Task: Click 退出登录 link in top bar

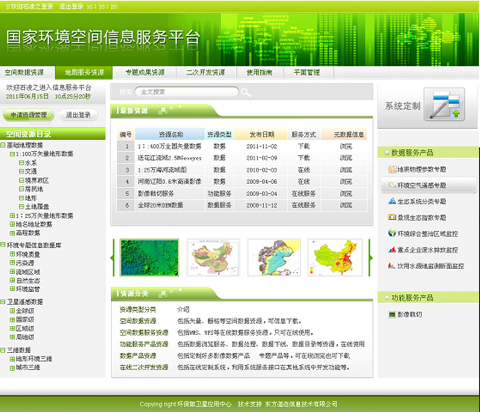Action: click(x=71, y=7)
